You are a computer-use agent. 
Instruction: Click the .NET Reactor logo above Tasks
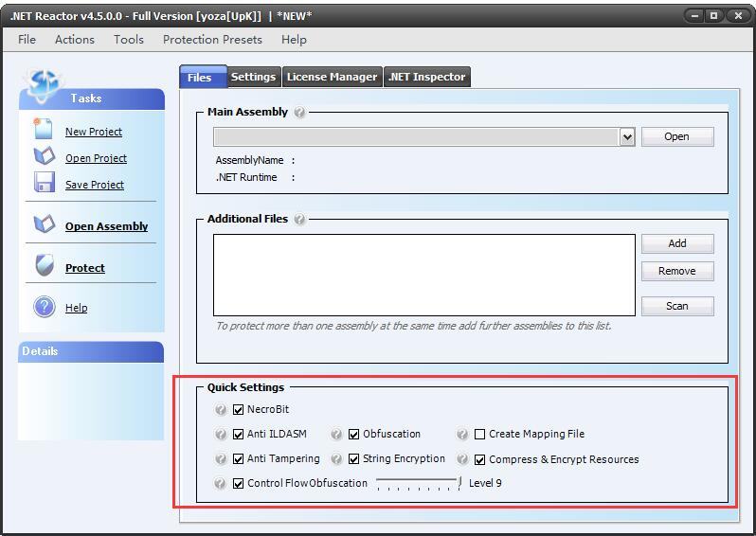click(44, 85)
